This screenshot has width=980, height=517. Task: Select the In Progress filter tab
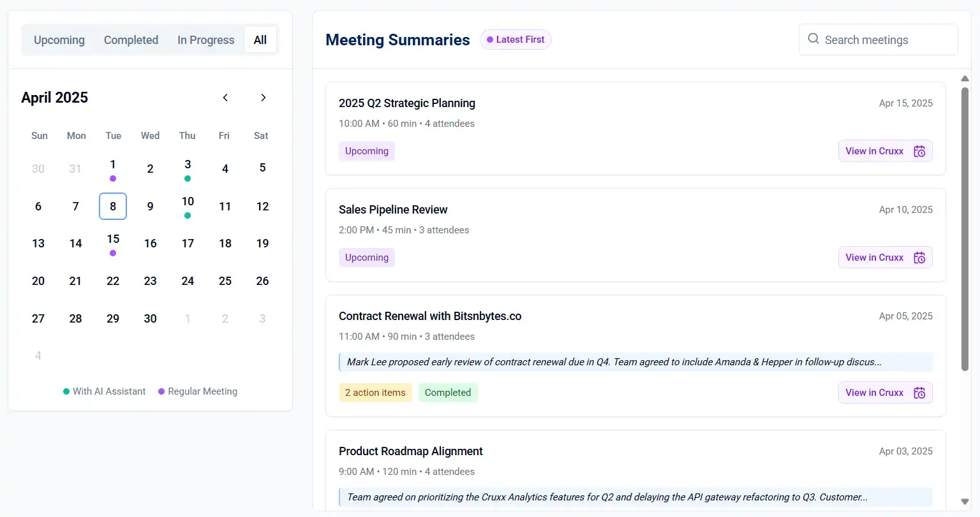coord(205,40)
